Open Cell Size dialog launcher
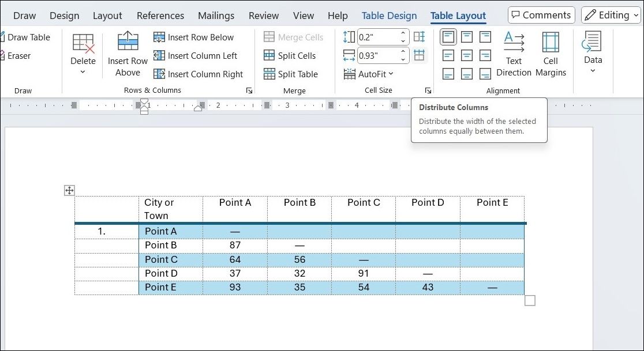Viewport: 644px width, 351px height. tap(428, 90)
